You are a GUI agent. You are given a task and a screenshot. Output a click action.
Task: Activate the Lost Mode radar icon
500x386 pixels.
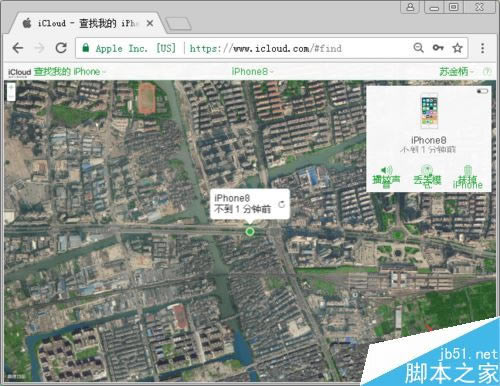427,170
